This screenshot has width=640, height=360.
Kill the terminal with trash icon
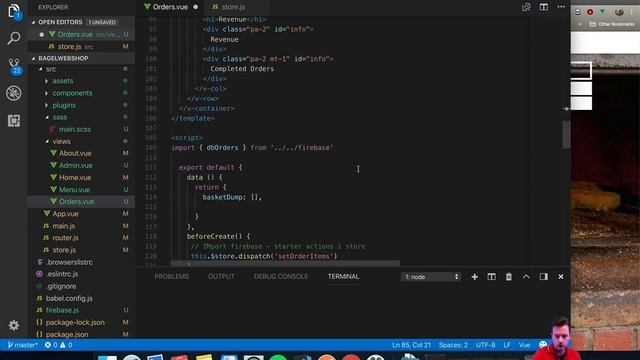509,277
